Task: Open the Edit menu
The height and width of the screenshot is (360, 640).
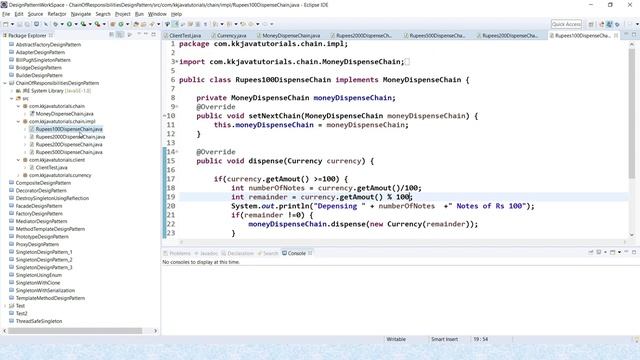Action: click(19, 14)
